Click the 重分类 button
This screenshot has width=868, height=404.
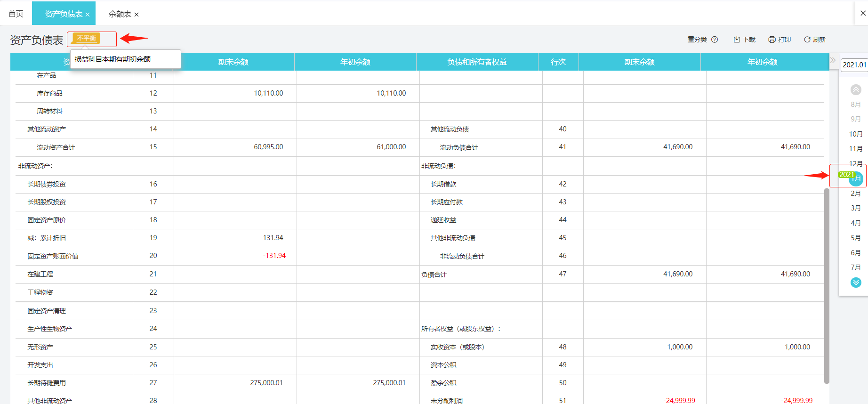tap(697, 40)
